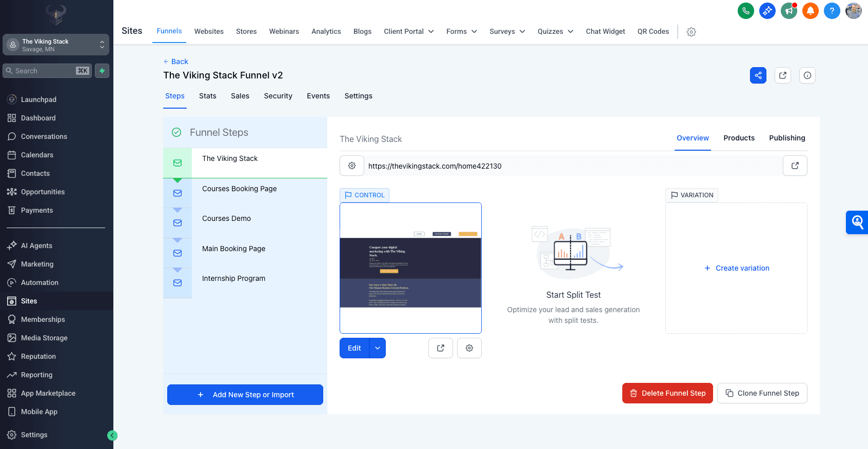Image resolution: width=868 pixels, height=449 pixels.
Task: Click the envelope icon for Courses Demo step
Action: (177, 223)
